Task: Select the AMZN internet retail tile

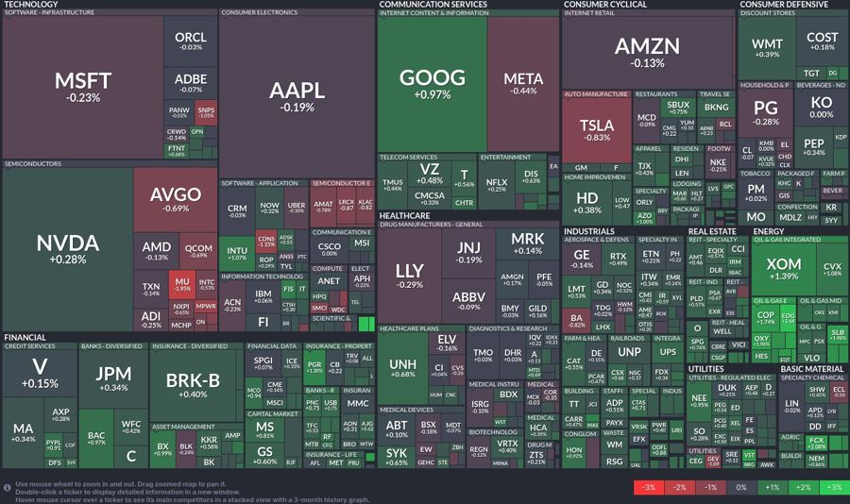Action: pyautogui.click(x=648, y=53)
